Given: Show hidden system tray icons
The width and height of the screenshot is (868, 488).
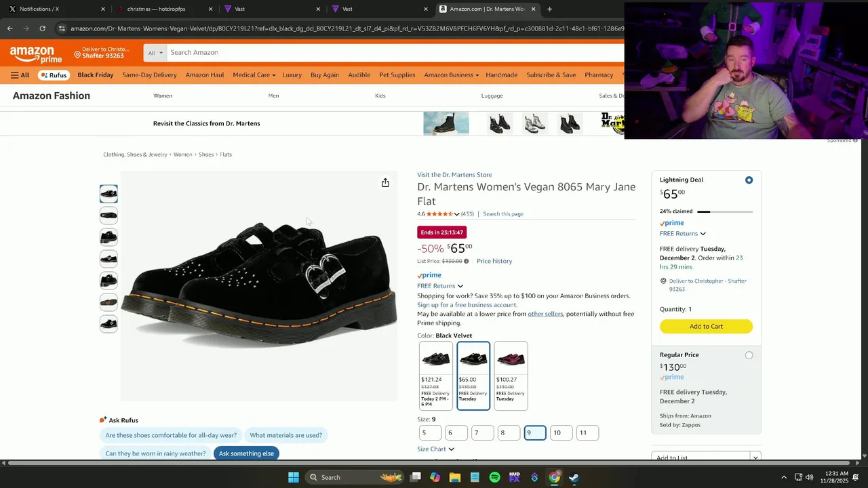Looking at the screenshot, I should [784, 477].
